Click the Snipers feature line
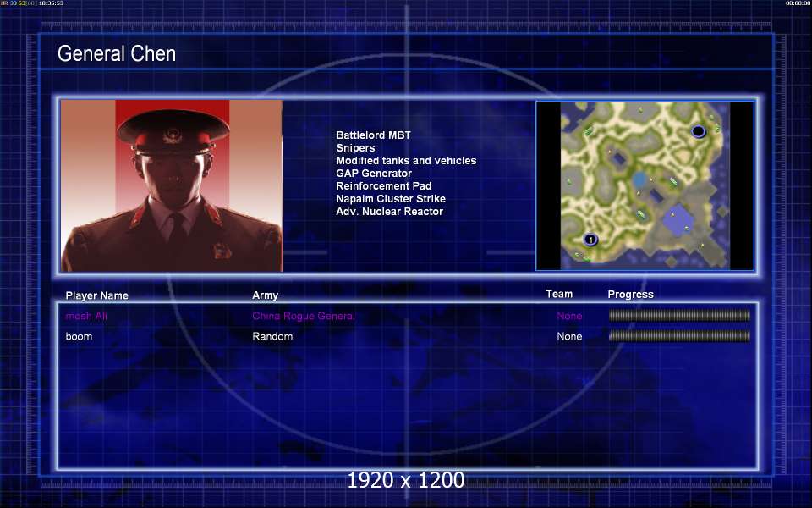Viewport: 812px width, 508px height. point(355,147)
